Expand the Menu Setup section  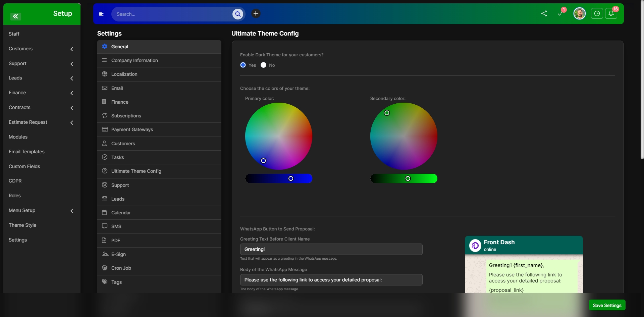72,211
